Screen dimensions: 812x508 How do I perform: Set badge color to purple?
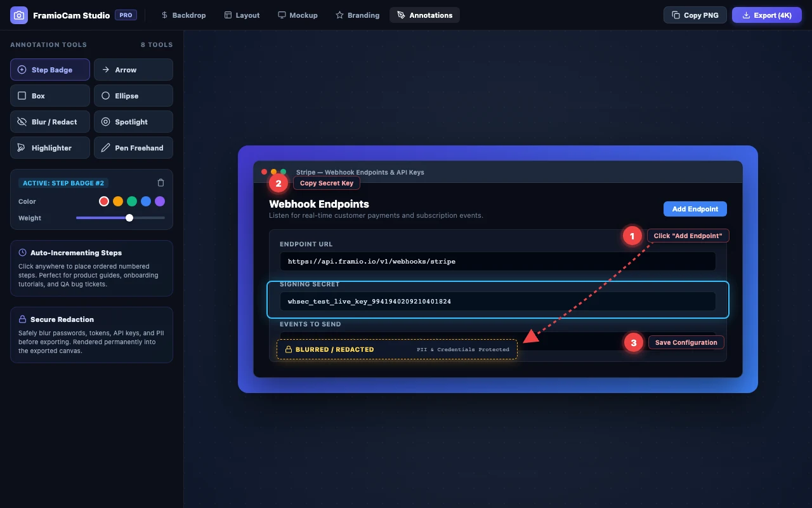click(160, 201)
